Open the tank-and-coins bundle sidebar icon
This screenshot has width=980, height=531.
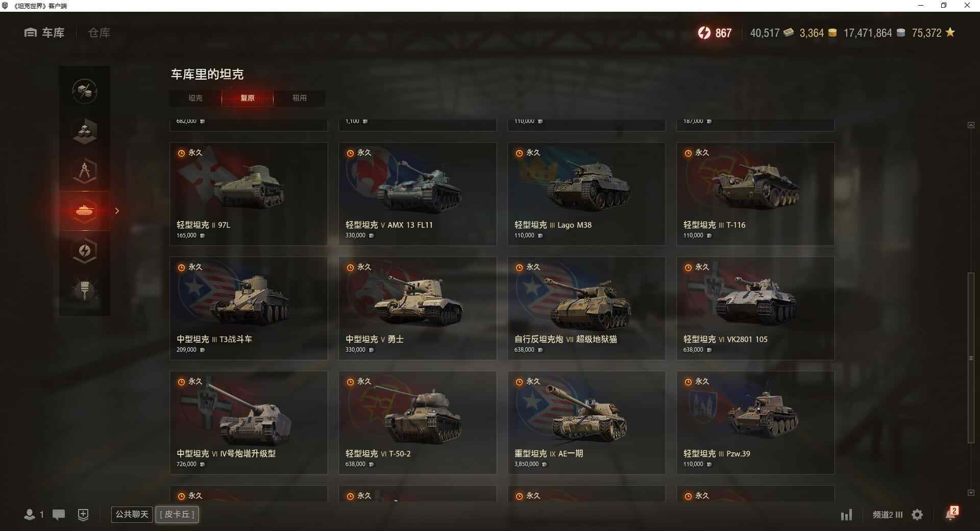coord(85,91)
